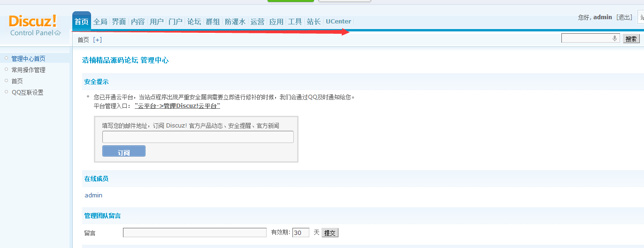This screenshot has width=644, height=248.
Task: Click the 浩楠精品源码论坛 管理中心 title
Action: coord(125,60)
